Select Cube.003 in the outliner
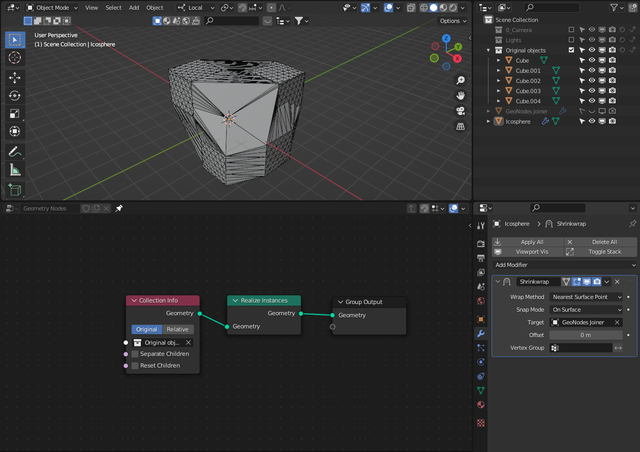 [528, 91]
